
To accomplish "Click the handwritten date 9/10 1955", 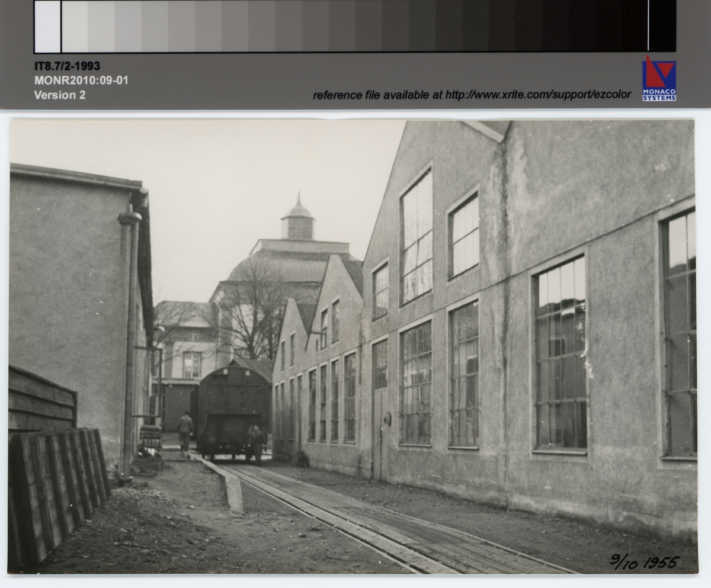I will point(644,561).
